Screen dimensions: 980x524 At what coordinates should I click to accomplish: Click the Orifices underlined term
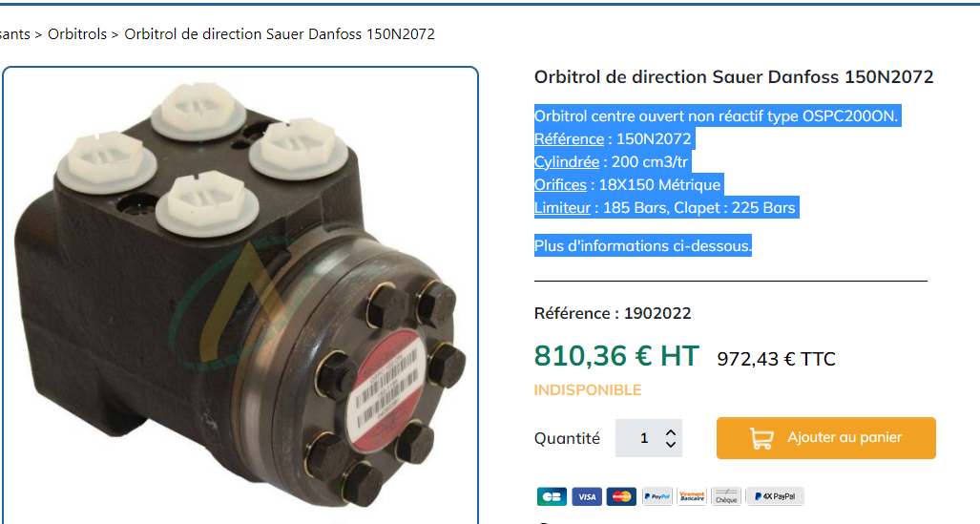pos(560,184)
